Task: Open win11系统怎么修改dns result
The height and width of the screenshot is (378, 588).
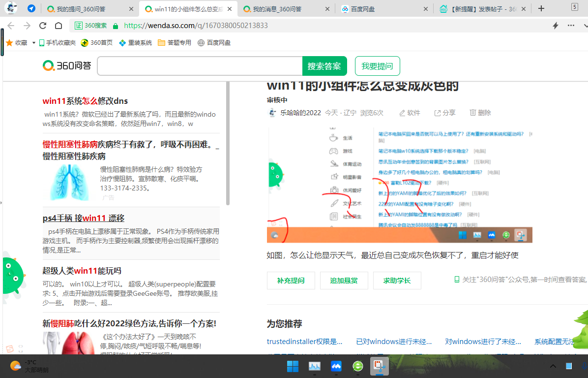Action: [x=85, y=101]
